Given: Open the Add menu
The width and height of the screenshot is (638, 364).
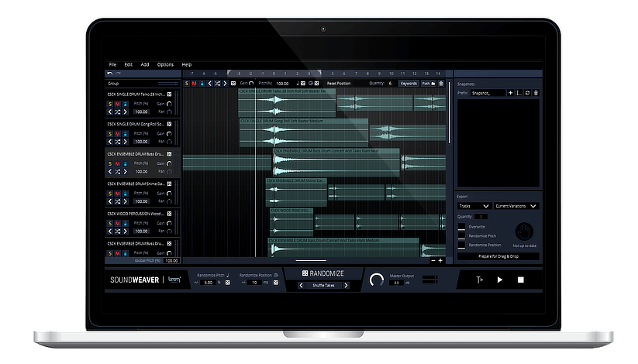Looking at the screenshot, I should pos(145,64).
